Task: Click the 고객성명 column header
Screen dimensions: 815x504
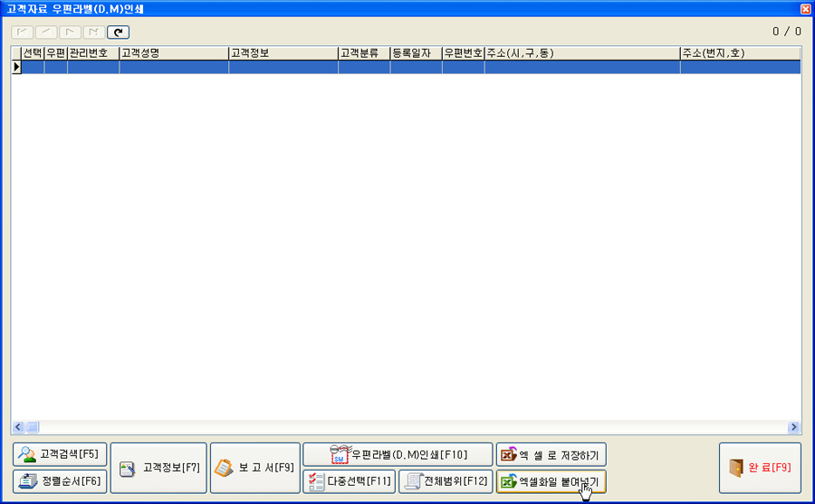Action: coord(174,53)
